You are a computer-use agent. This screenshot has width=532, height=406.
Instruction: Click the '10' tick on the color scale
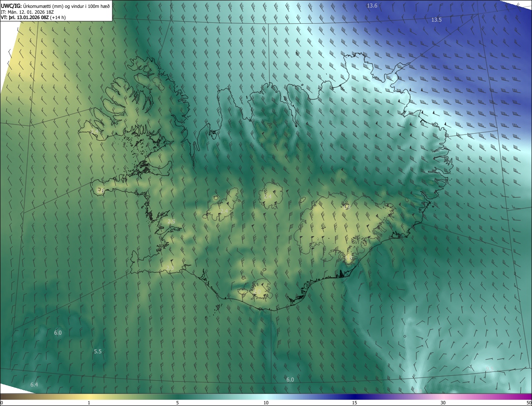pos(266,403)
